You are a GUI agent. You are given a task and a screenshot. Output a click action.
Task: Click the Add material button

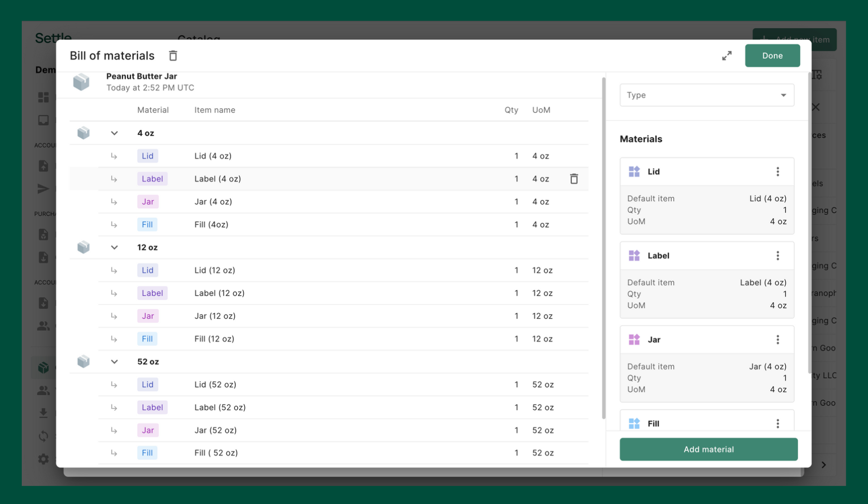click(x=708, y=449)
